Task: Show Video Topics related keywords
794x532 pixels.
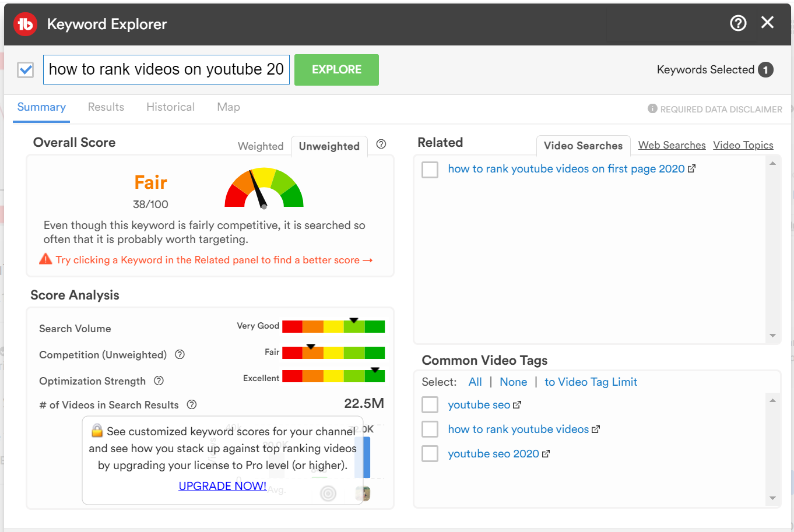Action: pos(743,146)
